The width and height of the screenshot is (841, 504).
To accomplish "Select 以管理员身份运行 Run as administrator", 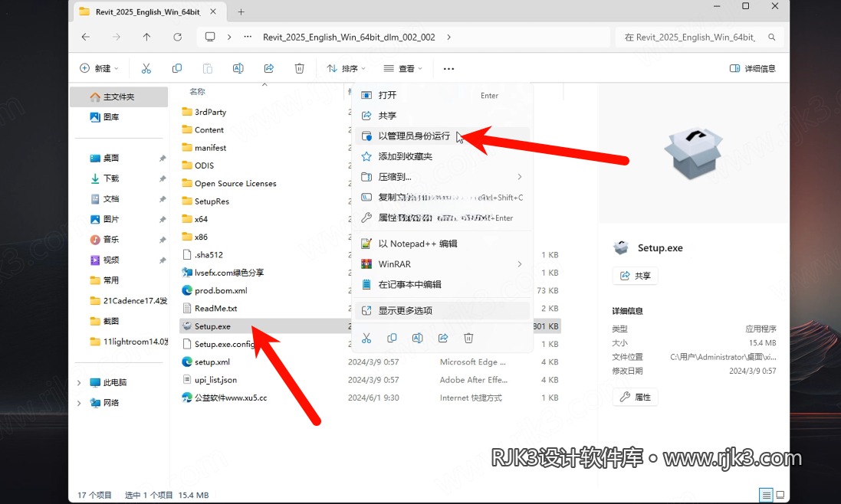I will [442, 136].
